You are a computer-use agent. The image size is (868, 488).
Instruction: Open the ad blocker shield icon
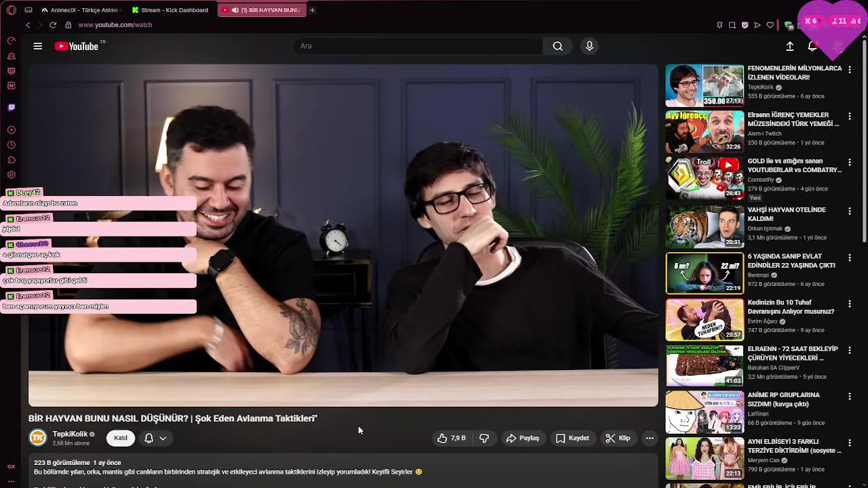coord(745,25)
